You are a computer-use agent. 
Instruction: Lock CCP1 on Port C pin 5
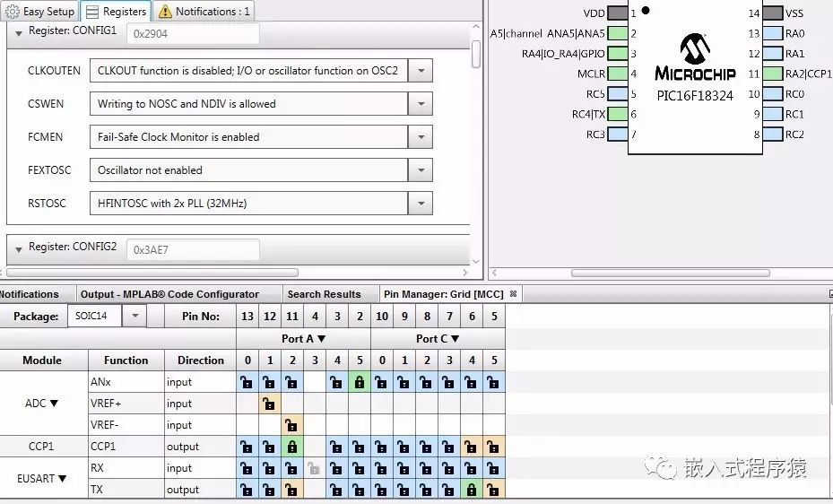(493, 447)
